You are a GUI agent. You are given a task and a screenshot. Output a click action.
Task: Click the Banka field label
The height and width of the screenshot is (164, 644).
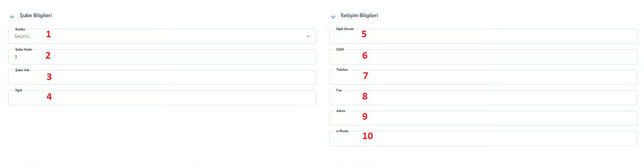click(x=20, y=29)
